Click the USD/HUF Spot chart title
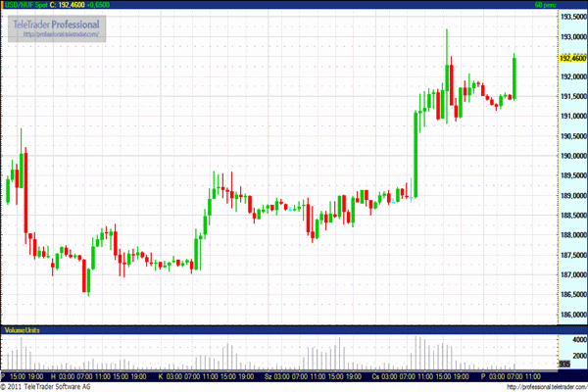The image size is (588, 392). [x=25, y=5]
